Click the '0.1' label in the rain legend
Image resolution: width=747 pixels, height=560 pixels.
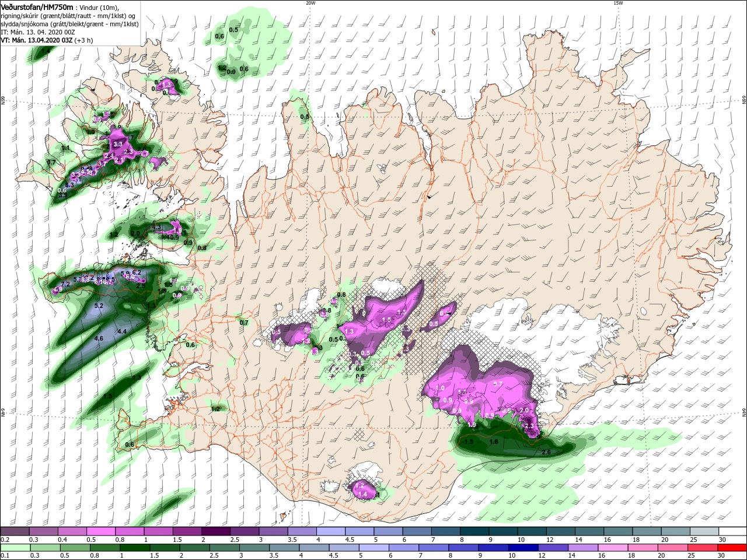tap(4, 555)
